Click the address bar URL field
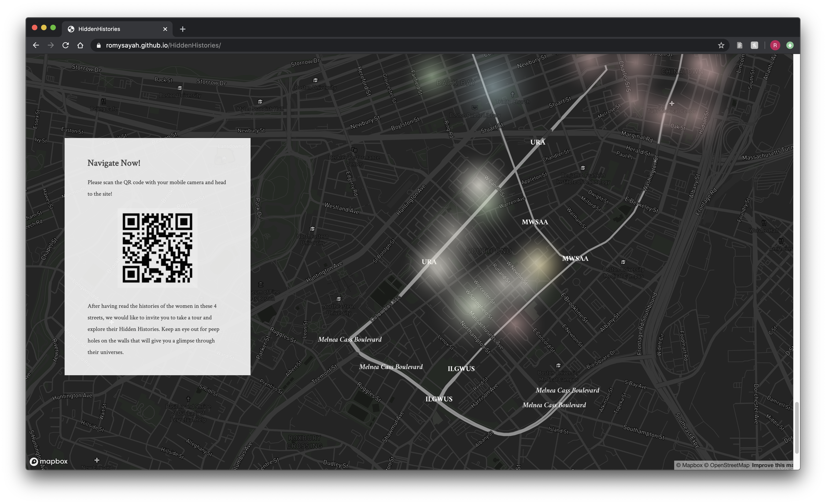The width and height of the screenshot is (826, 504). tap(409, 45)
